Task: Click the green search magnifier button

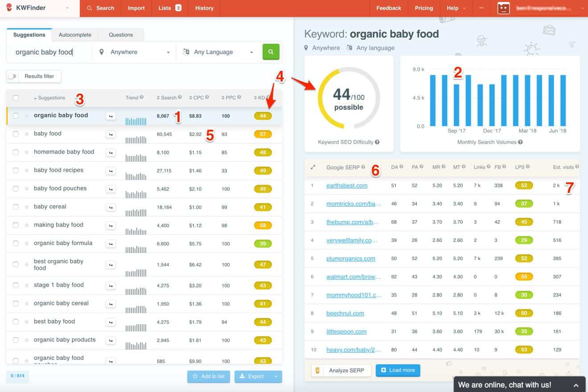Action: point(271,52)
